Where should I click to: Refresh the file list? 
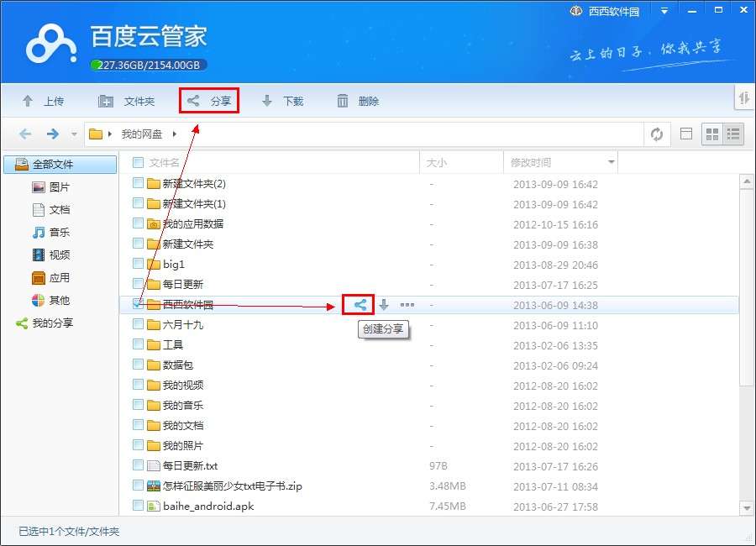click(x=658, y=134)
